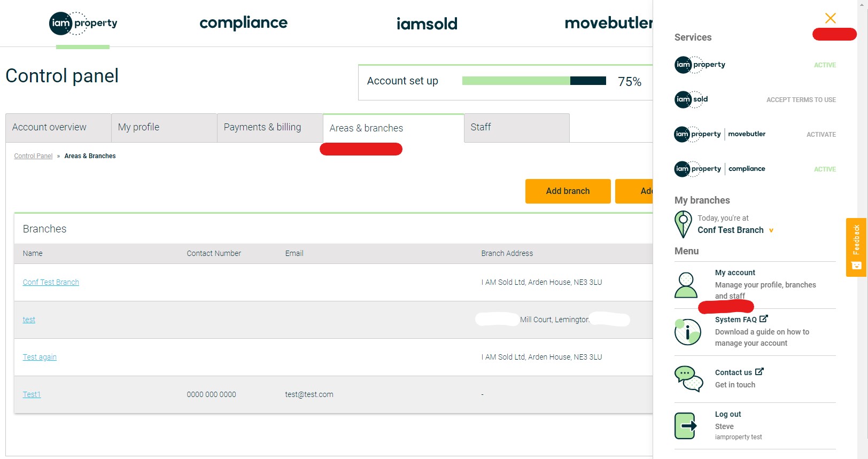The width and height of the screenshot is (868, 459).
Task: Open the iam sold service logo
Action: click(691, 99)
